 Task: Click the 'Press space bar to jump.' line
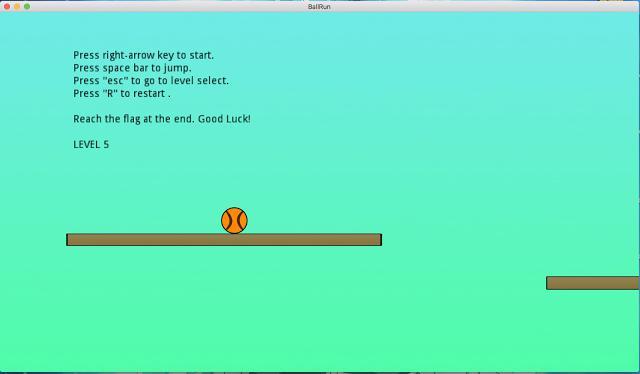pyautogui.click(x=132, y=68)
